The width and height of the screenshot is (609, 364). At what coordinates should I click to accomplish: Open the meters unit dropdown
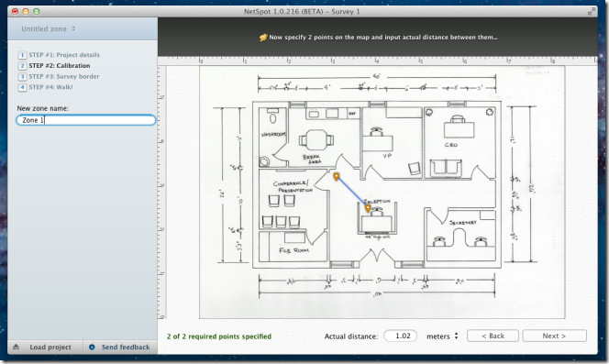coord(442,336)
